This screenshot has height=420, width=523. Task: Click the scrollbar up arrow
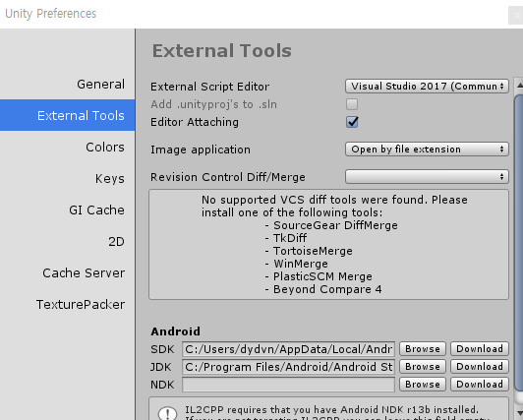click(x=519, y=86)
